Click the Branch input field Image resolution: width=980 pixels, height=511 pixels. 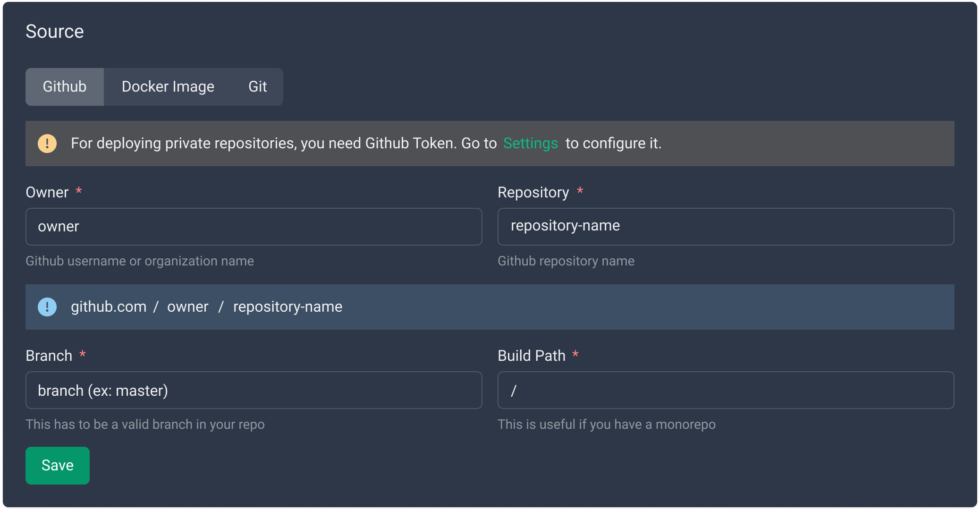pyautogui.click(x=253, y=390)
